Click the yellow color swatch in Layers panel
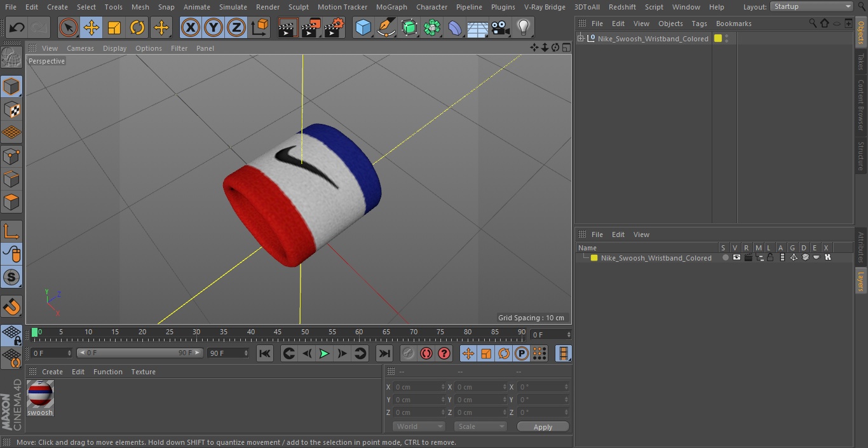The width and height of the screenshot is (868, 448). tap(594, 258)
